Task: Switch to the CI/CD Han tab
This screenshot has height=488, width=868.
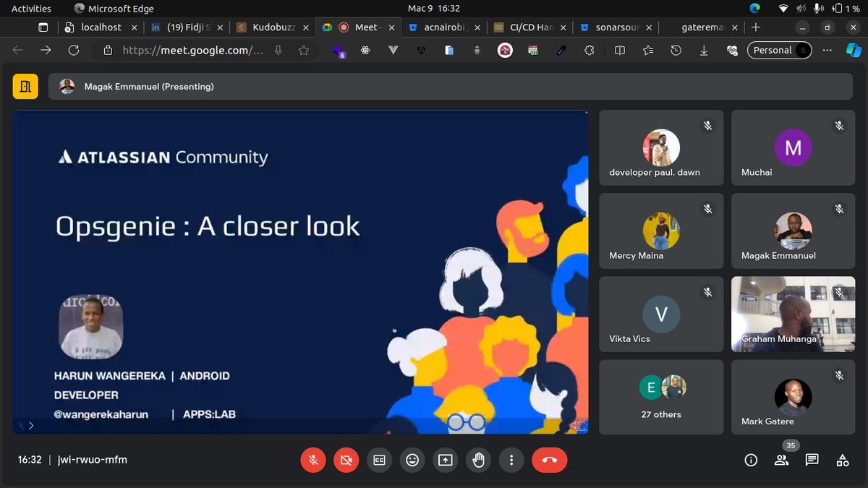Action: (x=530, y=27)
